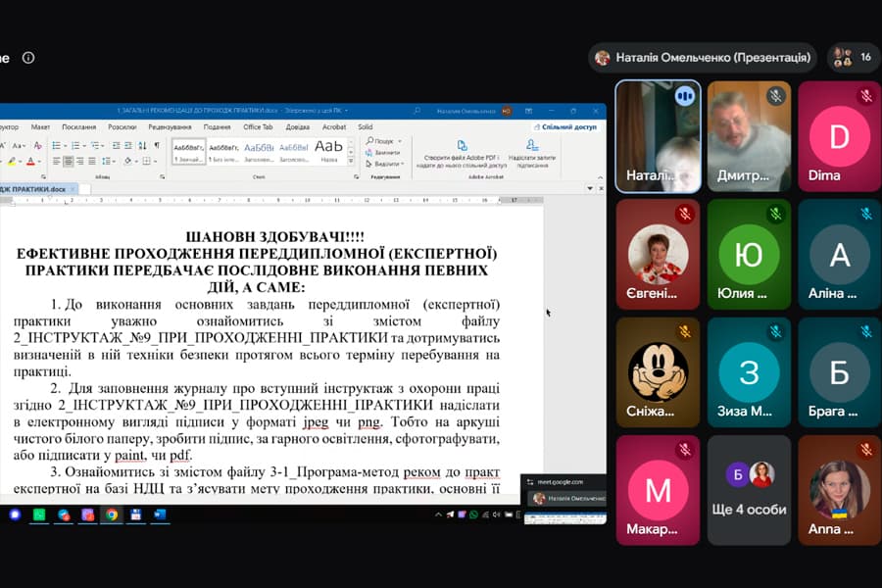Click the clear formatting icon
This screenshot has height=588, width=882.
point(37,146)
